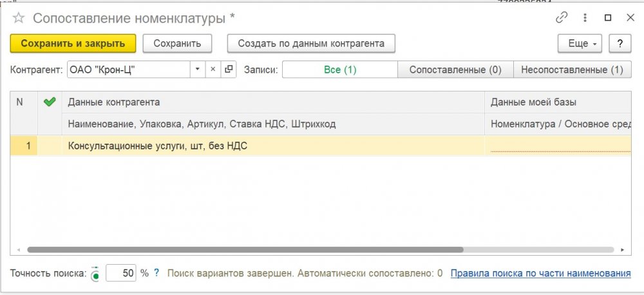Open Правила поиска по части наименования link
The width and height of the screenshot is (644, 295).
(x=540, y=273)
